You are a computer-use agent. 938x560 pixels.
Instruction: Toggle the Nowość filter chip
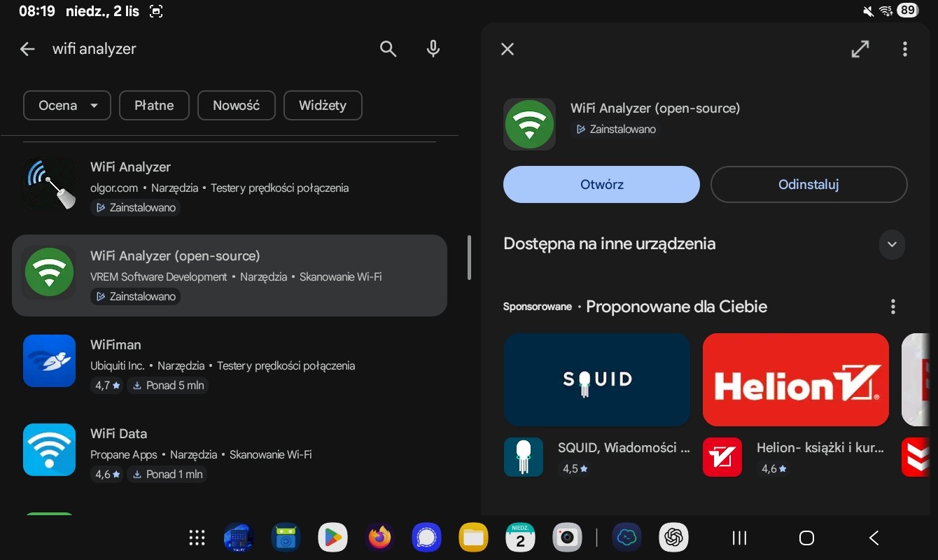[236, 106]
